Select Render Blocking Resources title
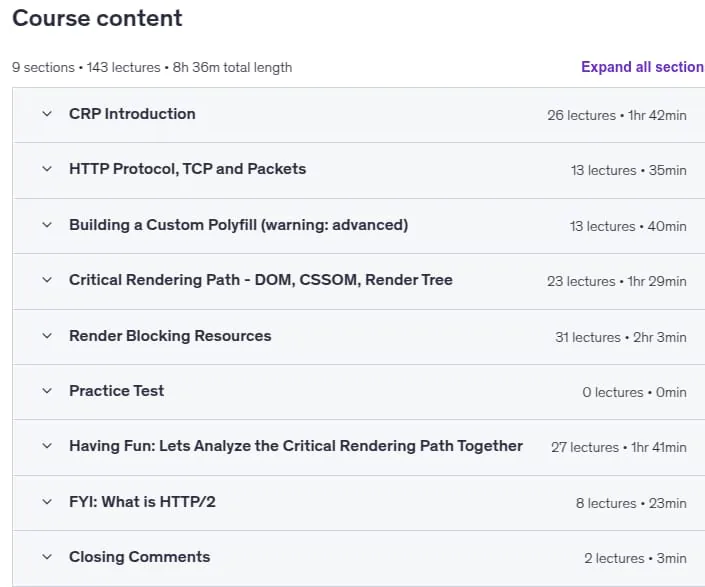 coord(170,336)
